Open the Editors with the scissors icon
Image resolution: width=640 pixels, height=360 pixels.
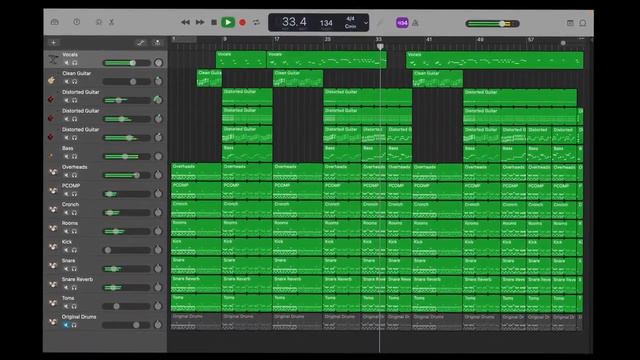(x=111, y=22)
